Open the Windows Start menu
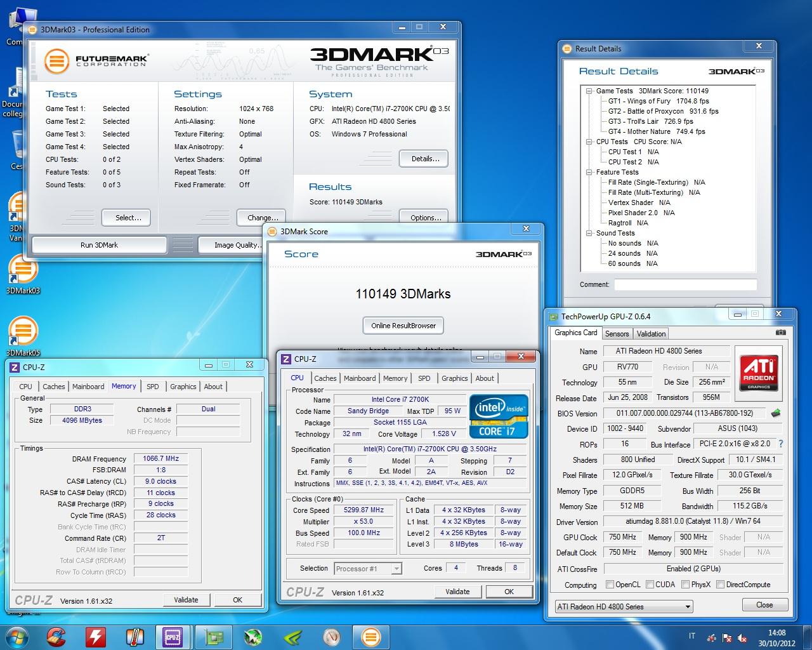812x650 pixels. [x=17, y=637]
